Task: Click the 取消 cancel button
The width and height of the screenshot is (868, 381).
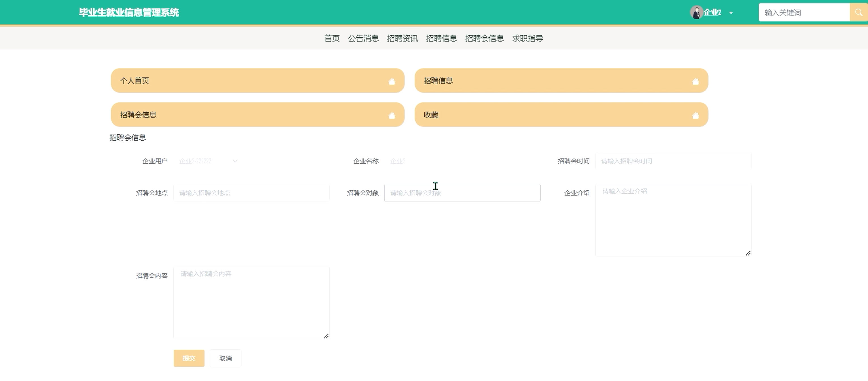Action: [x=225, y=358]
